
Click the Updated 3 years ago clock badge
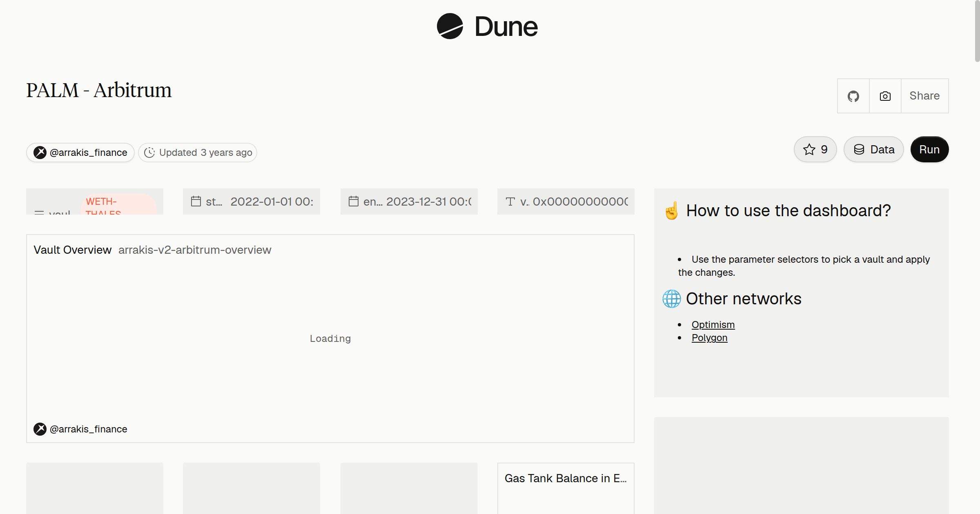(x=198, y=153)
